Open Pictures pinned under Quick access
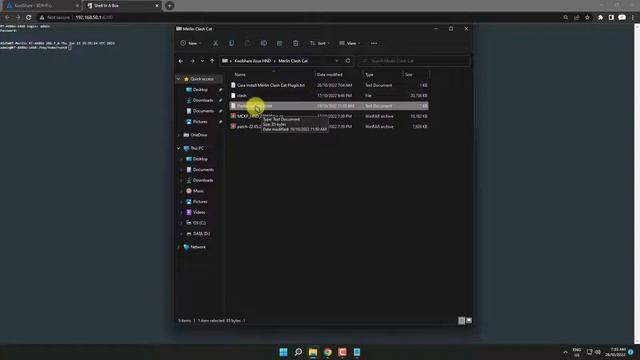The image size is (640, 360). 200,122
